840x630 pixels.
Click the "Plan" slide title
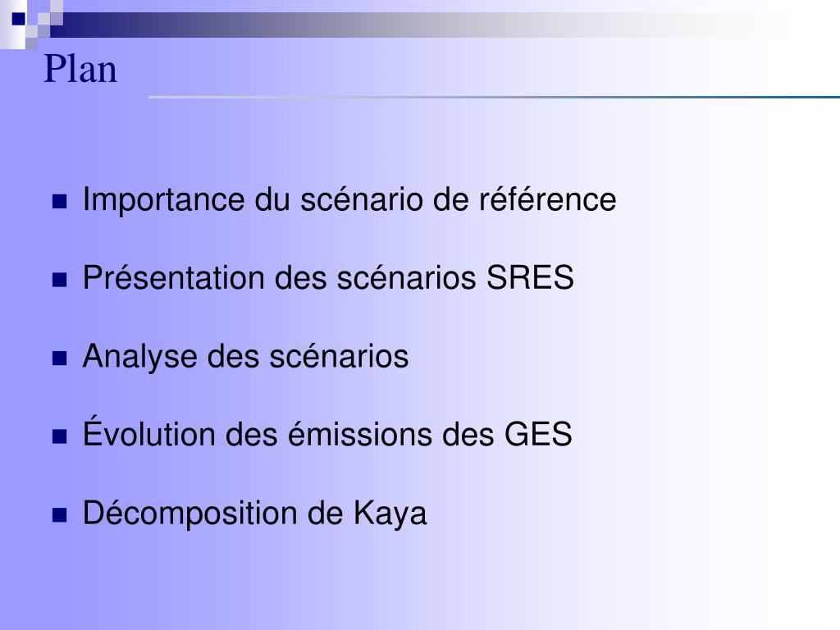(x=80, y=70)
